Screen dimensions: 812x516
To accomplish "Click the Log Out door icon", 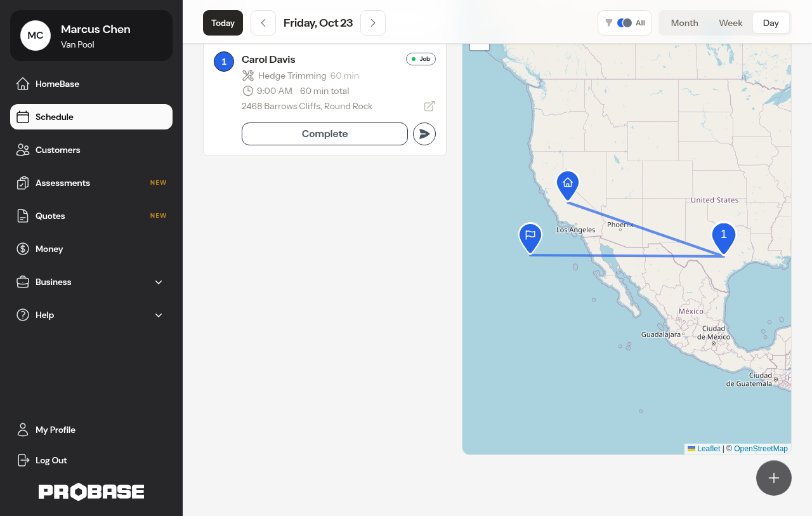I will point(23,460).
